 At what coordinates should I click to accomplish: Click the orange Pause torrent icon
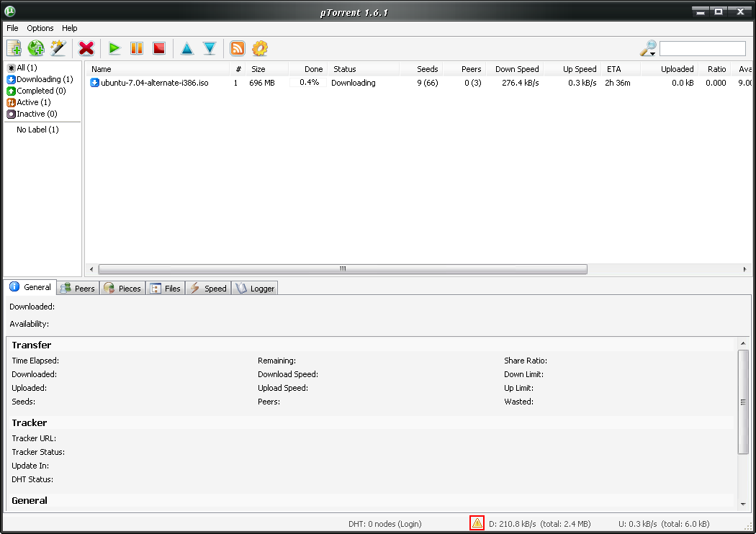coord(137,48)
